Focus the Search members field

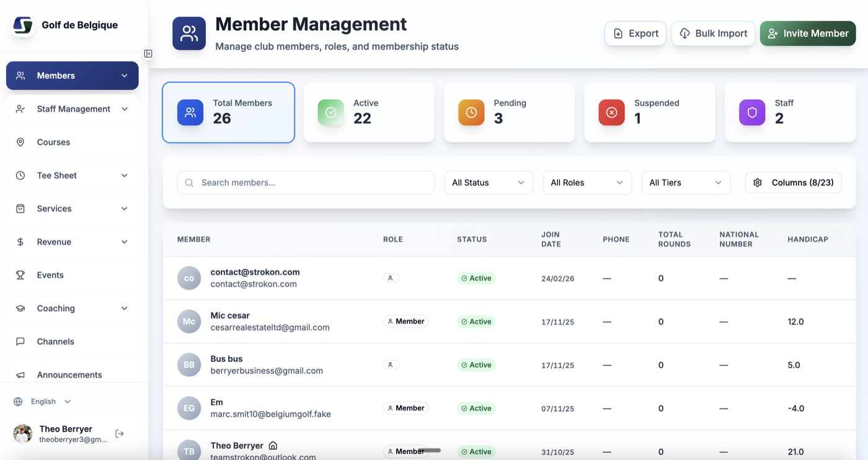point(306,183)
